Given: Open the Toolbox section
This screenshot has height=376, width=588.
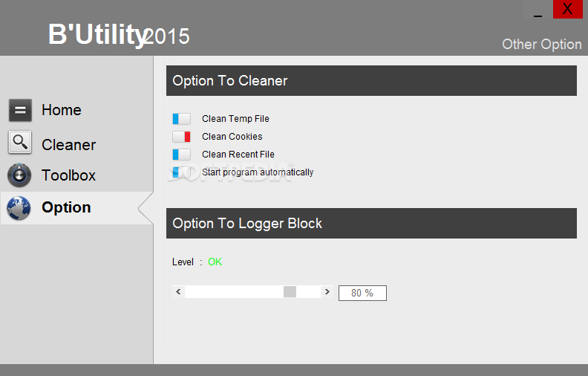Looking at the screenshot, I should [68, 175].
